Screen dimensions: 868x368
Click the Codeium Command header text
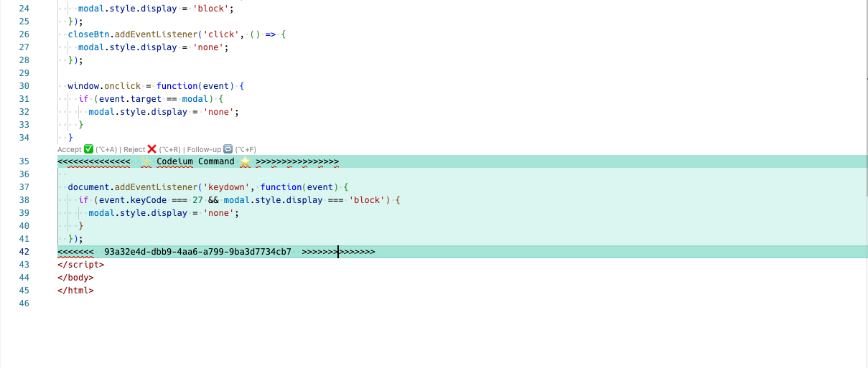tap(195, 161)
